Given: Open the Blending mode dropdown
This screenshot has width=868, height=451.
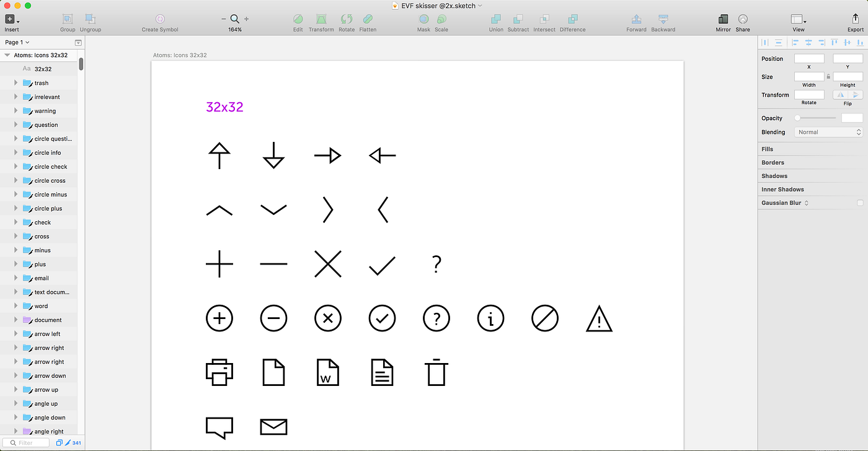Looking at the screenshot, I should coord(829,132).
